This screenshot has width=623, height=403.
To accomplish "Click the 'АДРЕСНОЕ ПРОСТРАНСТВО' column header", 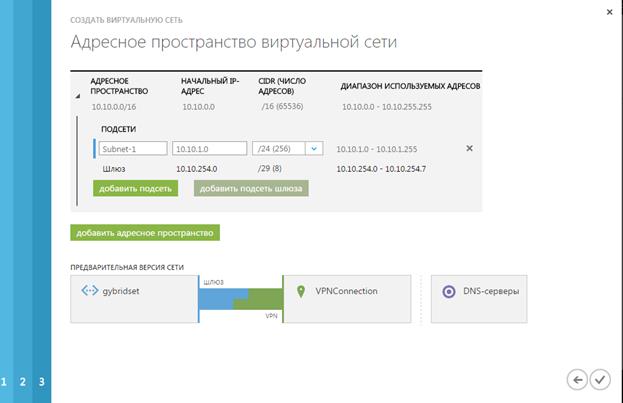I will point(119,86).
